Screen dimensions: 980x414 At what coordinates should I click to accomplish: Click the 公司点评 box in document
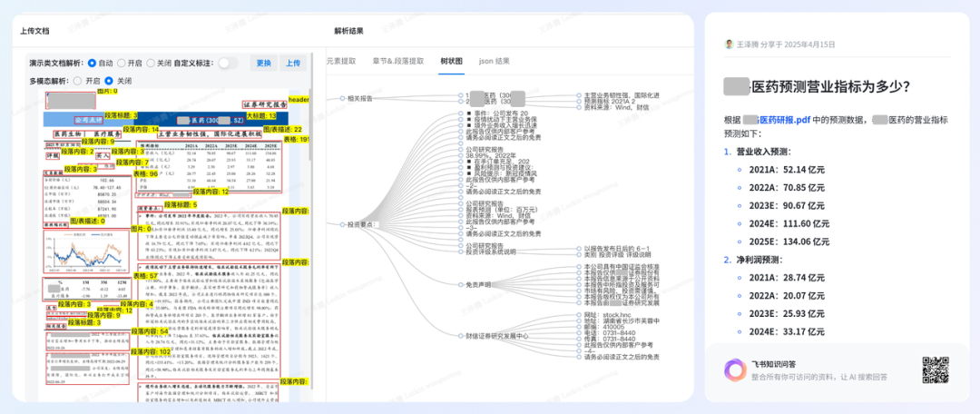coord(87,119)
